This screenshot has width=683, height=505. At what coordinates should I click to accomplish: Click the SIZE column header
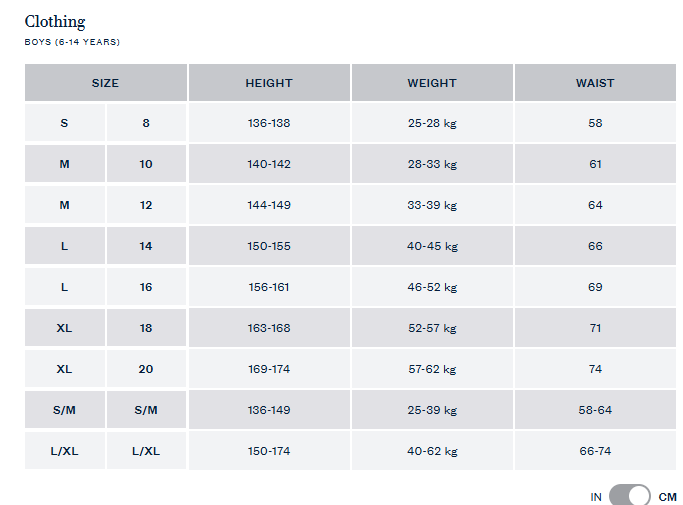(x=106, y=83)
